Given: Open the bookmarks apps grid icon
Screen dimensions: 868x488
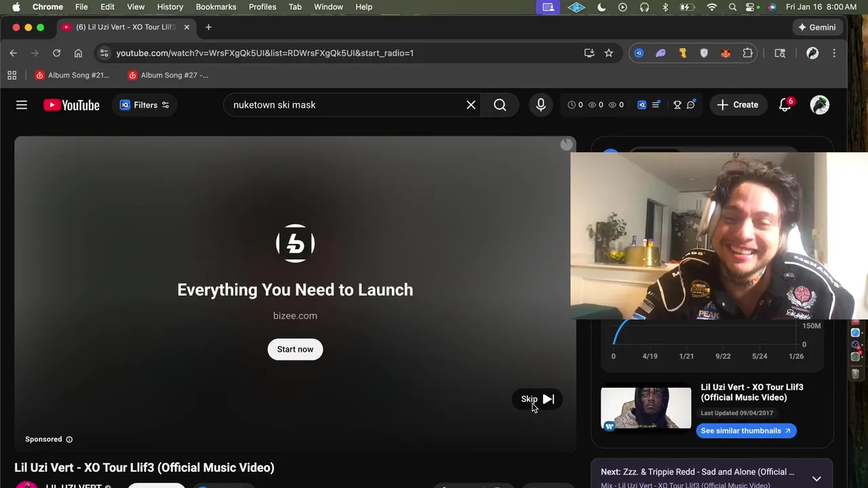Looking at the screenshot, I should [12, 75].
